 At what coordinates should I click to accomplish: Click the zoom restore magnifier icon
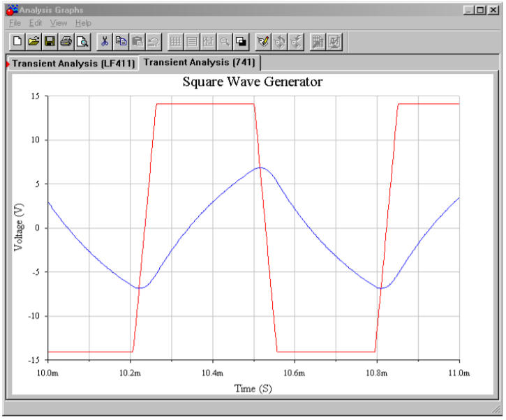click(225, 42)
